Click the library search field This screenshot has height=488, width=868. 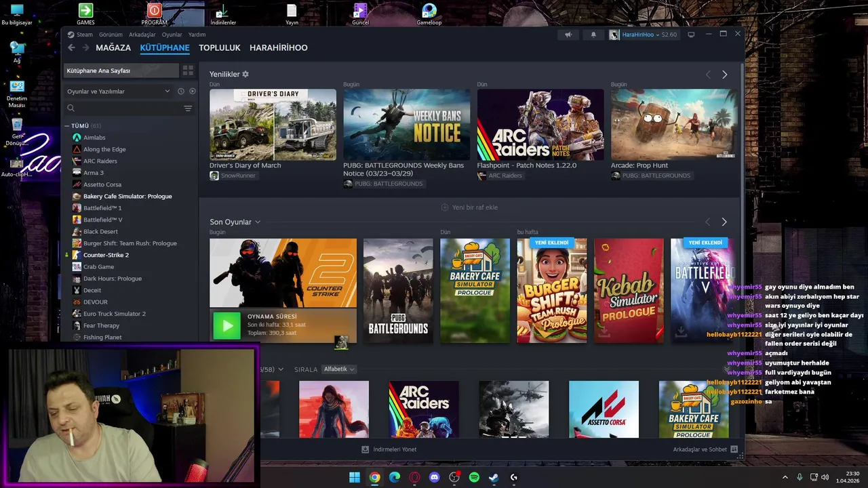[122, 108]
